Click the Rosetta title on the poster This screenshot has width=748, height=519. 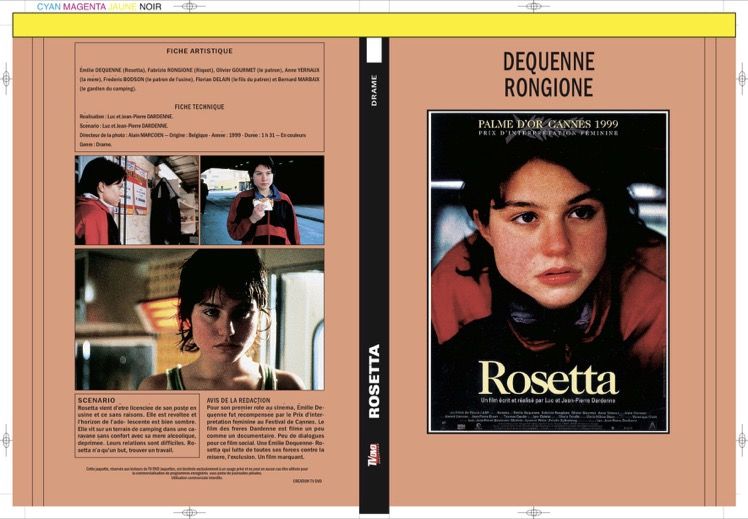[x=549, y=378]
